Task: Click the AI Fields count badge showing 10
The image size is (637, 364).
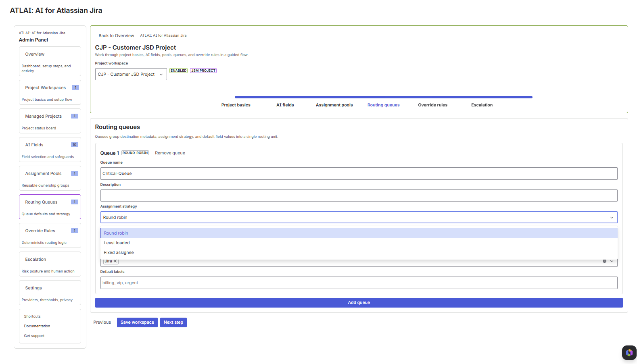Action: pyautogui.click(x=75, y=145)
